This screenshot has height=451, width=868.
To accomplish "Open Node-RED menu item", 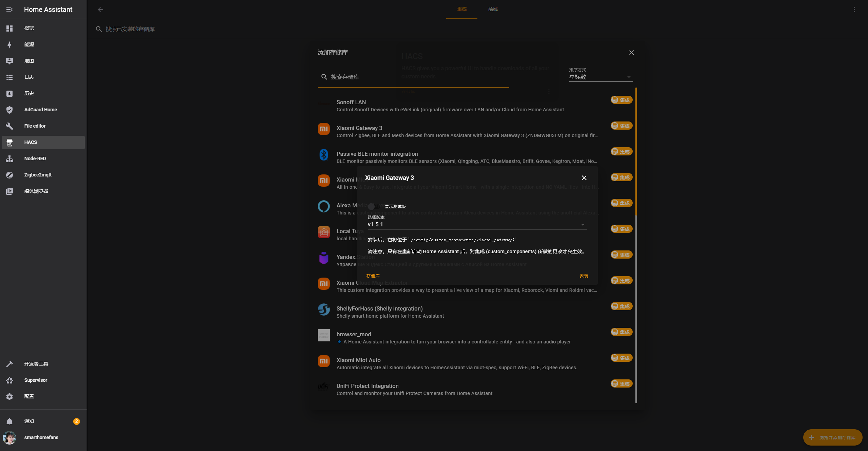I will pos(43,158).
